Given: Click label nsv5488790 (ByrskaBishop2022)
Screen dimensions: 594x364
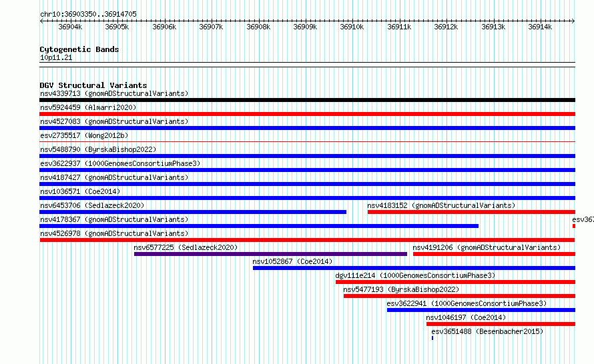Looking at the screenshot, I should (98, 149).
